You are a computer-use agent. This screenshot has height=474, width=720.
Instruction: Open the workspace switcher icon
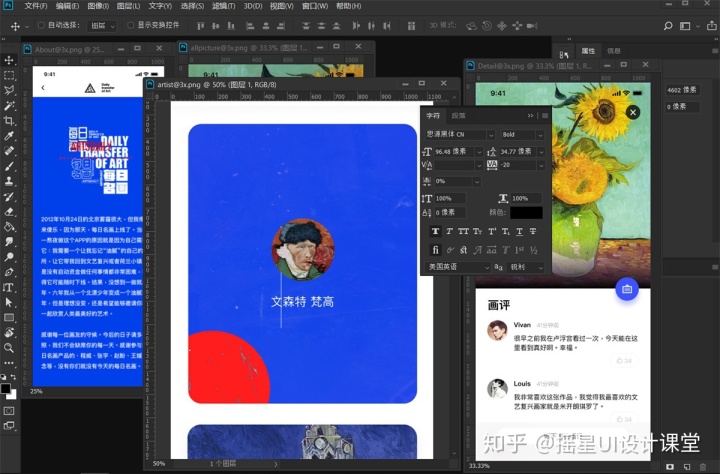685,26
